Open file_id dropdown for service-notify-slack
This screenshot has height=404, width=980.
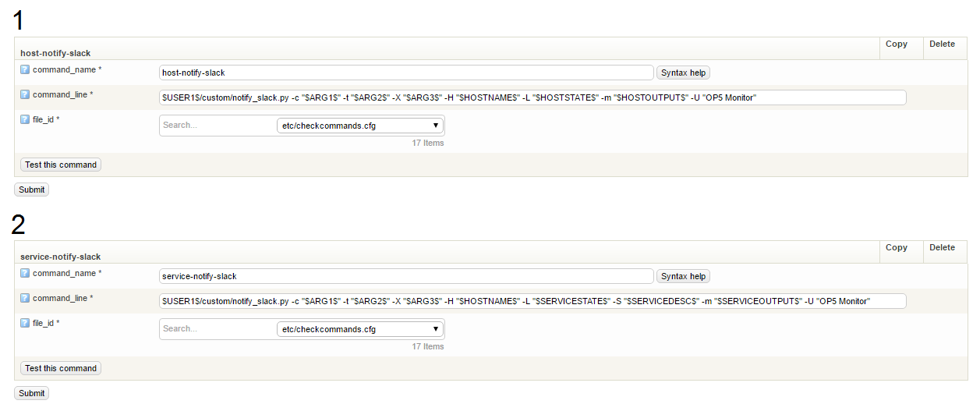(360, 329)
